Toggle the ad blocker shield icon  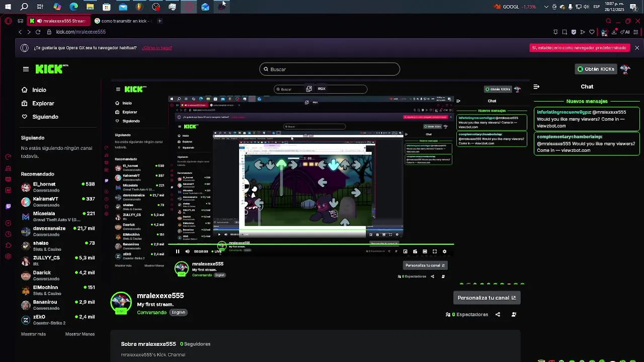pyautogui.click(x=574, y=32)
